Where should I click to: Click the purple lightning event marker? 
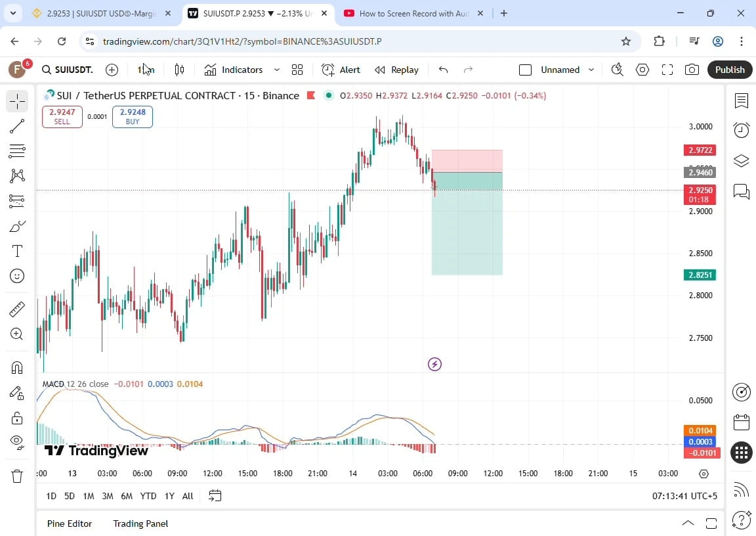point(435,365)
